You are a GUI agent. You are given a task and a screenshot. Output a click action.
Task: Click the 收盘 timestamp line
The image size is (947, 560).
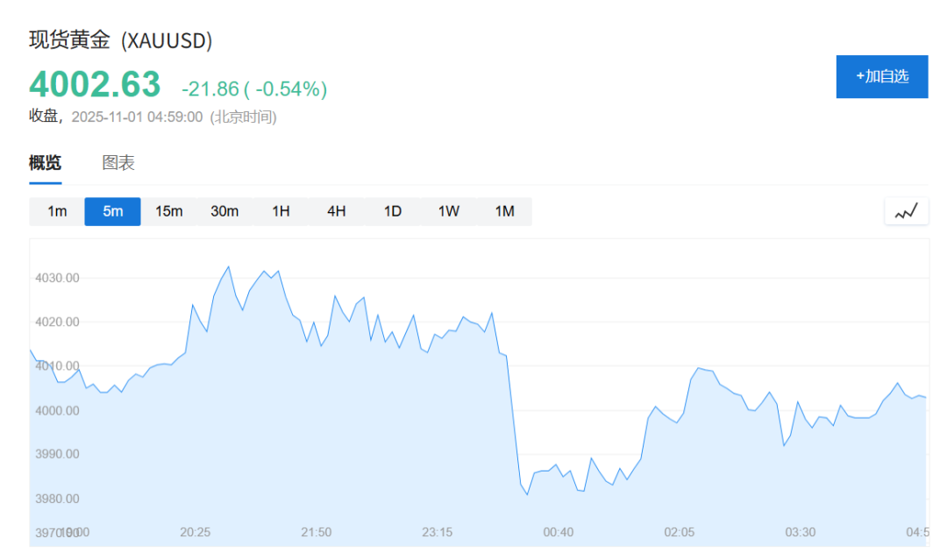click(153, 117)
